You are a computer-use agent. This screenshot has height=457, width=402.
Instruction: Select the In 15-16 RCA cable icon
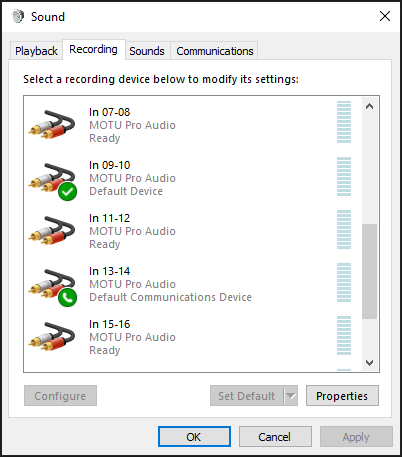coord(52,337)
